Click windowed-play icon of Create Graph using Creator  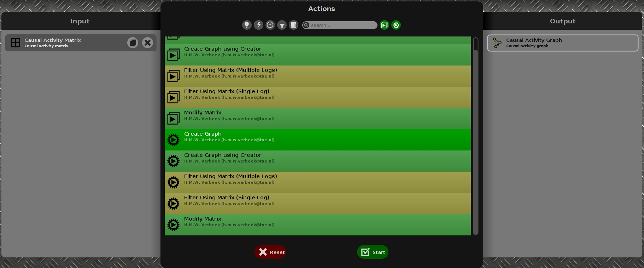pos(173,55)
